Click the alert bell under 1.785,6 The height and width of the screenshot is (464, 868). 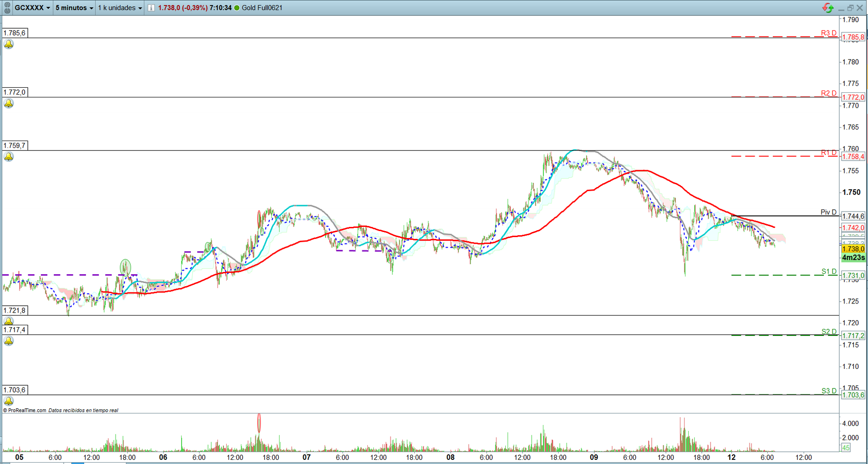(8, 45)
